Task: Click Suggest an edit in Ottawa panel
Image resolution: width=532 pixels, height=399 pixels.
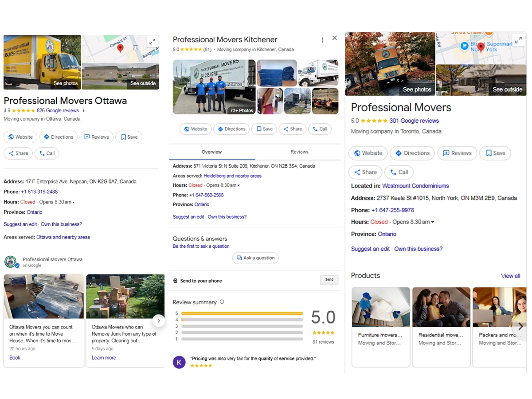Action: pos(20,224)
